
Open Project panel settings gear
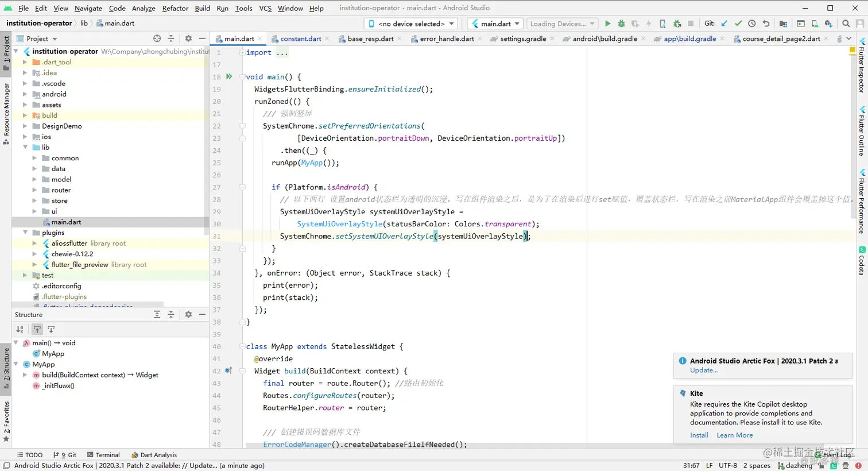[x=188, y=38]
